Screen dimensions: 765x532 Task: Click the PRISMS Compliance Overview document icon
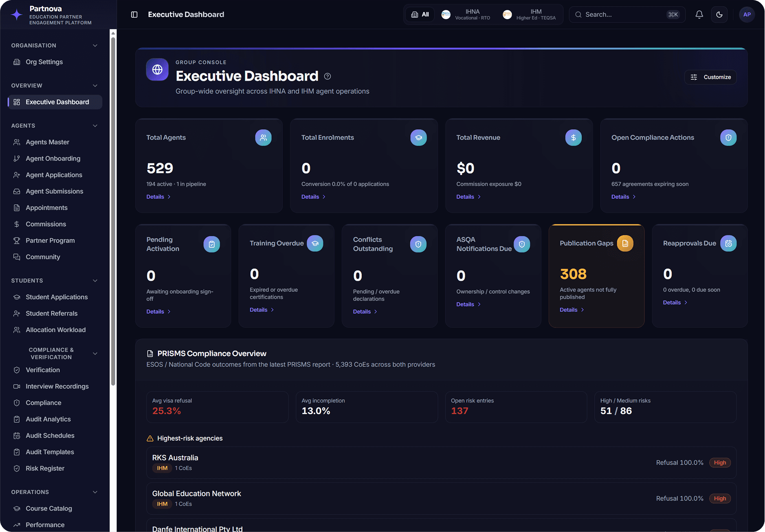coord(150,354)
